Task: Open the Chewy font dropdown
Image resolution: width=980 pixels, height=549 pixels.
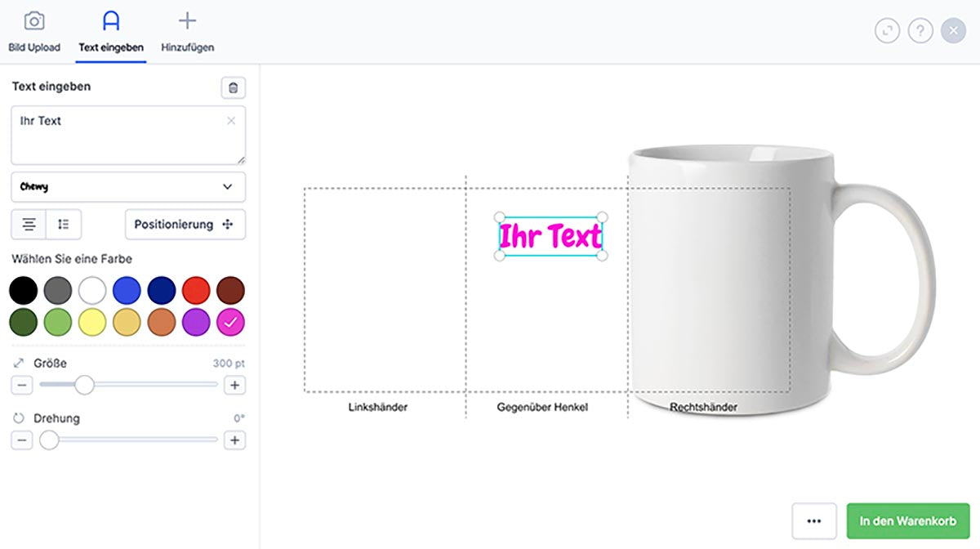Action: (x=128, y=187)
